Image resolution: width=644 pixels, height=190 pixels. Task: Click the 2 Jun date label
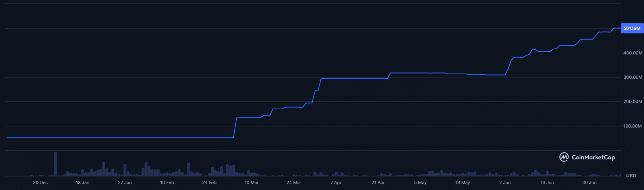[x=505, y=182]
